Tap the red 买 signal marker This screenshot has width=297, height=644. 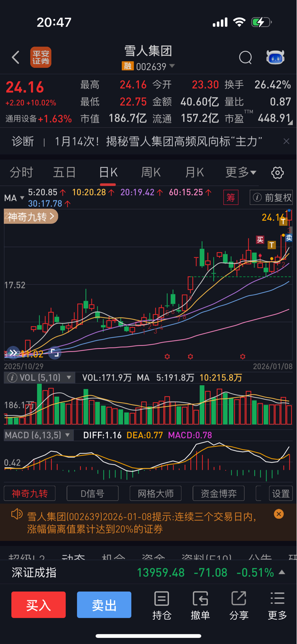260,240
